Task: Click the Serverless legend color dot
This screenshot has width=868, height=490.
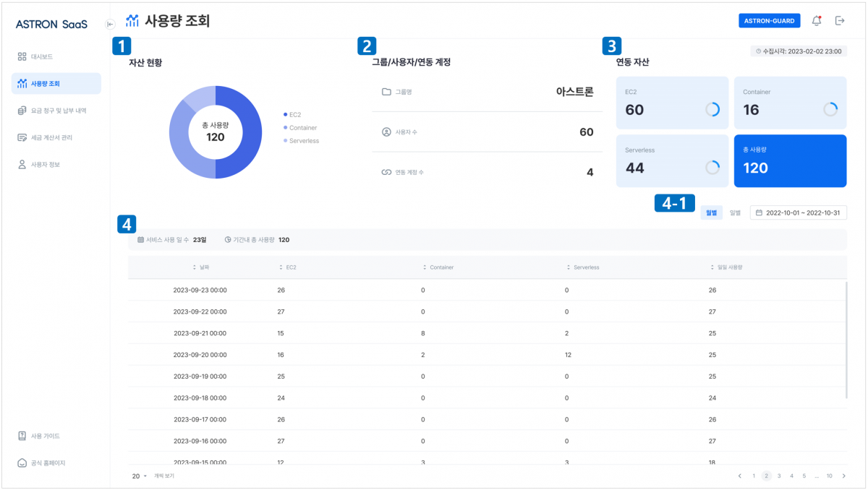Action: [285, 140]
